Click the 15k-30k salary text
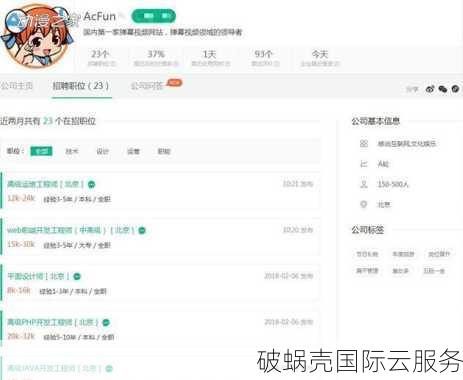The image size is (463, 380). tap(21, 244)
